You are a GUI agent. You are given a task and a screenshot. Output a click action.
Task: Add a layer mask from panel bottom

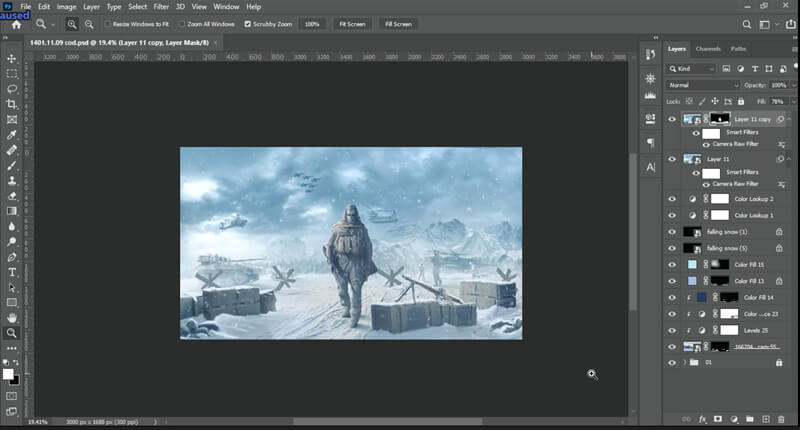[x=718, y=419]
